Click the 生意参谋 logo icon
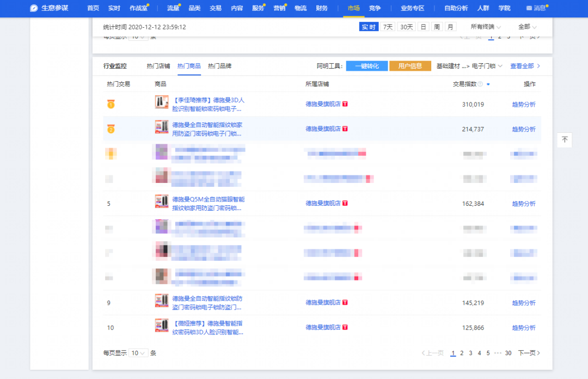Viewport: 588px width, 379px height. click(34, 8)
